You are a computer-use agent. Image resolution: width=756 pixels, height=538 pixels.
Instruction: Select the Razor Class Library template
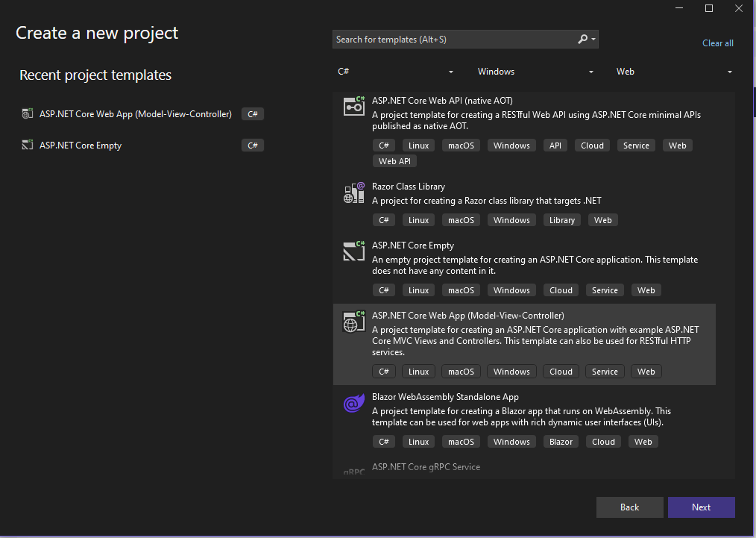tap(409, 187)
